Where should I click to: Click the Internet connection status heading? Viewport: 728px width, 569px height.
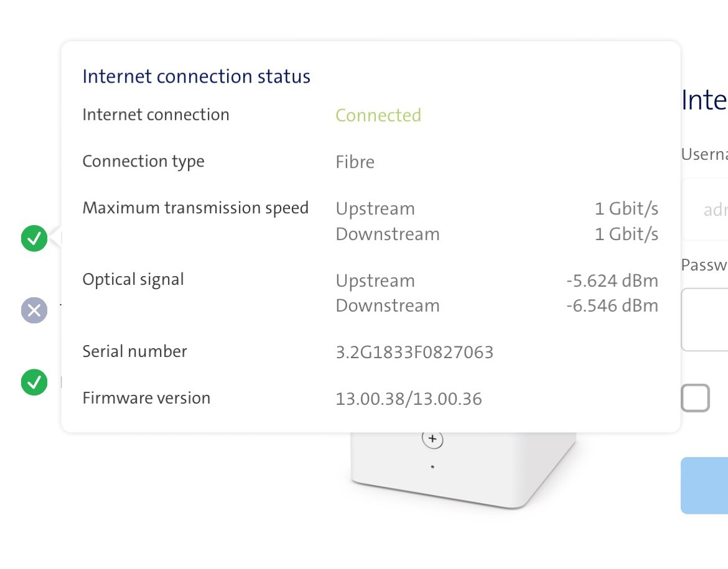click(197, 76)
